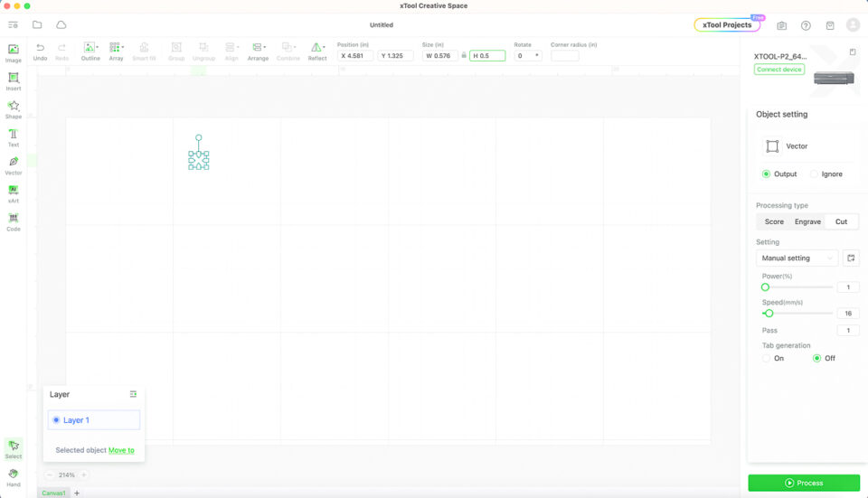Viewport: 868px width, 498px height.
Task: Select the Output radio option
Action: click(x=766, y=174)
